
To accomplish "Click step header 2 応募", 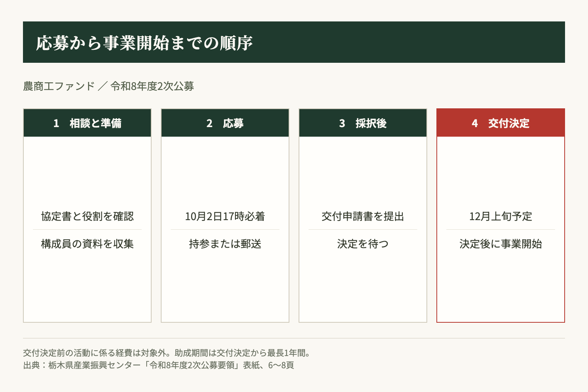I will (225, 123).
